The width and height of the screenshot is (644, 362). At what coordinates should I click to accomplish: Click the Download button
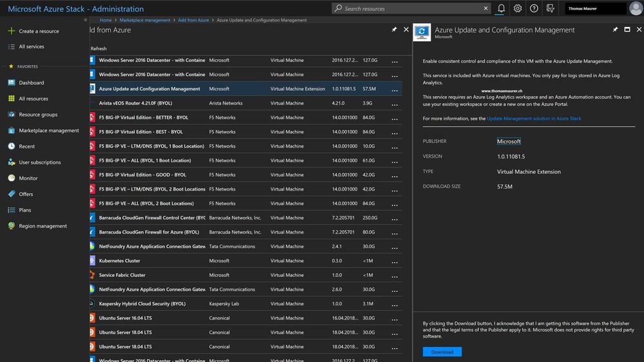(x=442, y=352)
